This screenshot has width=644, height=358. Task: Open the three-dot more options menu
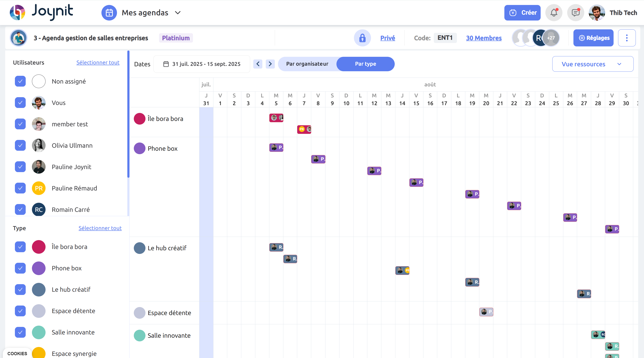coord(627,38)
